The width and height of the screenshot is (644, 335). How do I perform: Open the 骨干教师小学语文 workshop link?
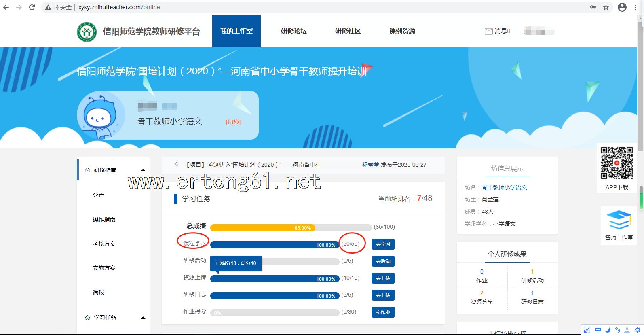click(x=504, y=187)
